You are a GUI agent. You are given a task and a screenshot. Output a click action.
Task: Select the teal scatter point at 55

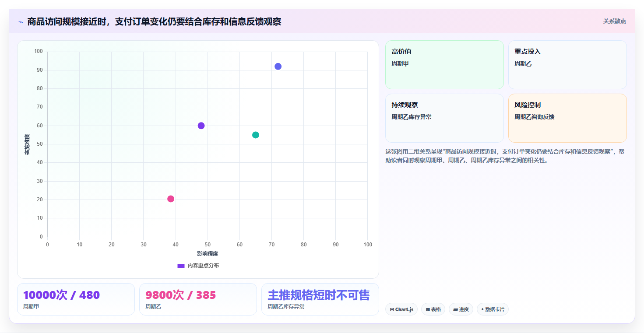pos(256,135)
